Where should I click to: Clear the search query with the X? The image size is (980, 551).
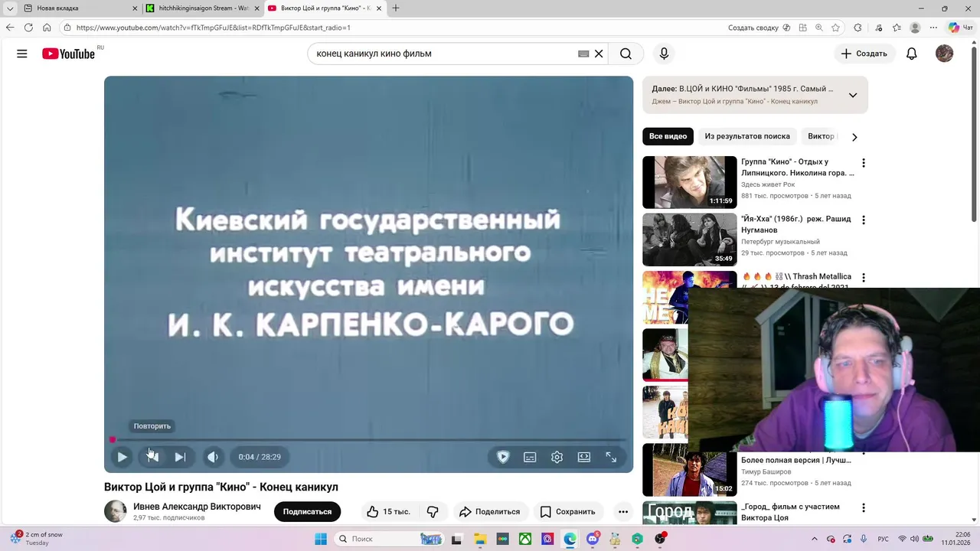coord(599,54)
